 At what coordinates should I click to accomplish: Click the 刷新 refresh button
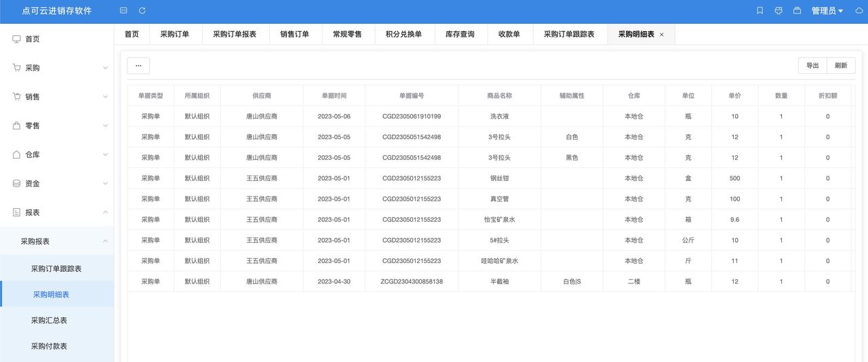pyautogui.click(x=842, y=66)
